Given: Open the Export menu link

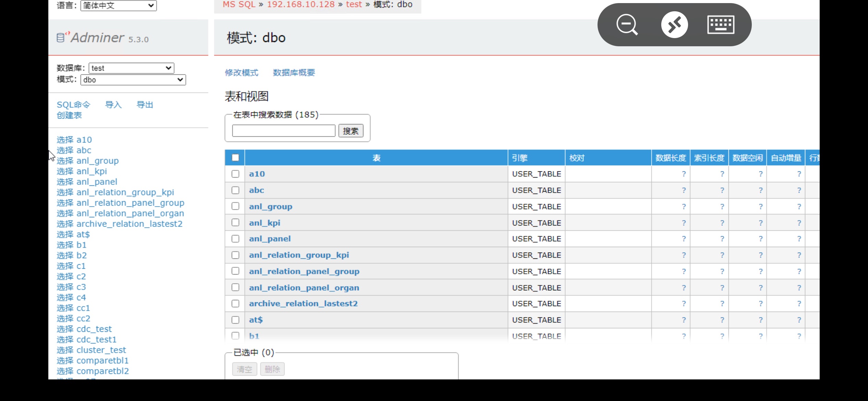Looking at the screenshot, I should [x=145, y=105].
